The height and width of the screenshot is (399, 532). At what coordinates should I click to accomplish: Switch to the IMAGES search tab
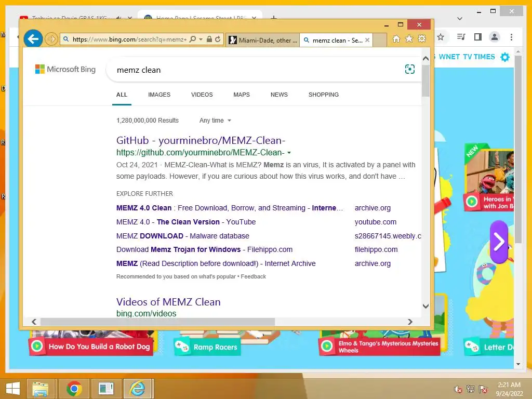(x=159, y=95)
